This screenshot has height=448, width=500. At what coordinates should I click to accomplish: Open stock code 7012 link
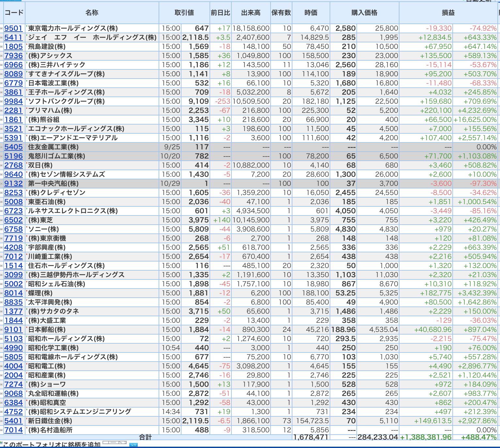pyautogui.click(x=13, y=257)
